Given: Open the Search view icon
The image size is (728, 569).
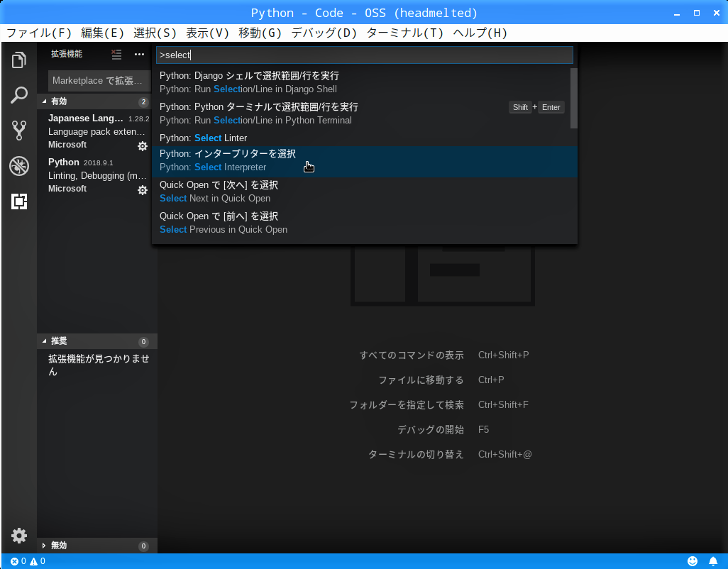Looking at the screenshot, I should (x=18, y=95).
